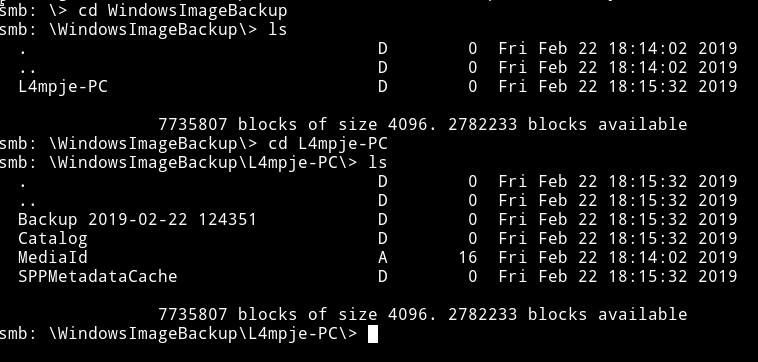The width and height of the screenshot is (758, 362).
Task: Click the upper 2782233 blocks available text
Action: coord(568,125)
